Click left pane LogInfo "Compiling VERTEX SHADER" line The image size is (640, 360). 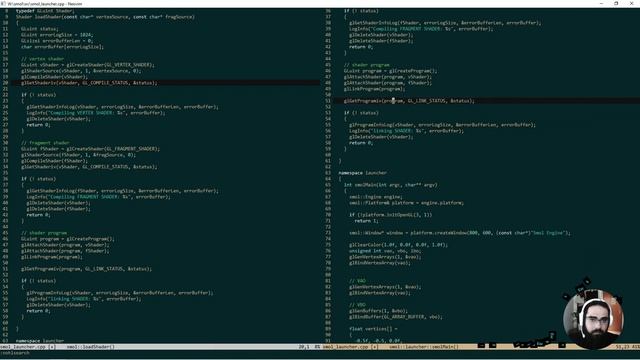(x=96, y=113)
